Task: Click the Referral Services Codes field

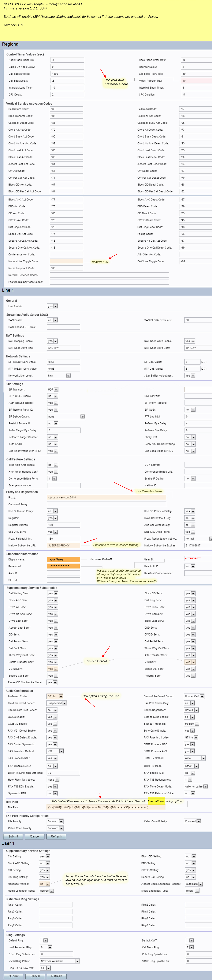Action: [x=109, y=275]
